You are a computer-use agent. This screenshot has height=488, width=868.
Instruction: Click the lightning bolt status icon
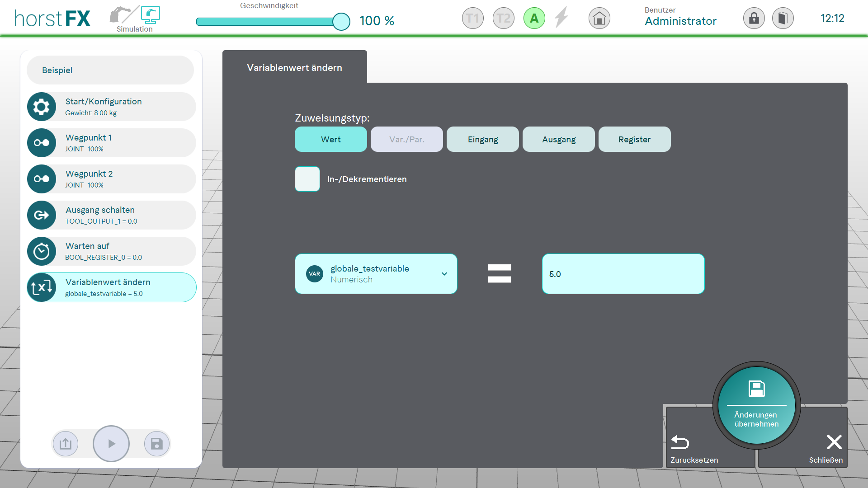coord(561,18)
